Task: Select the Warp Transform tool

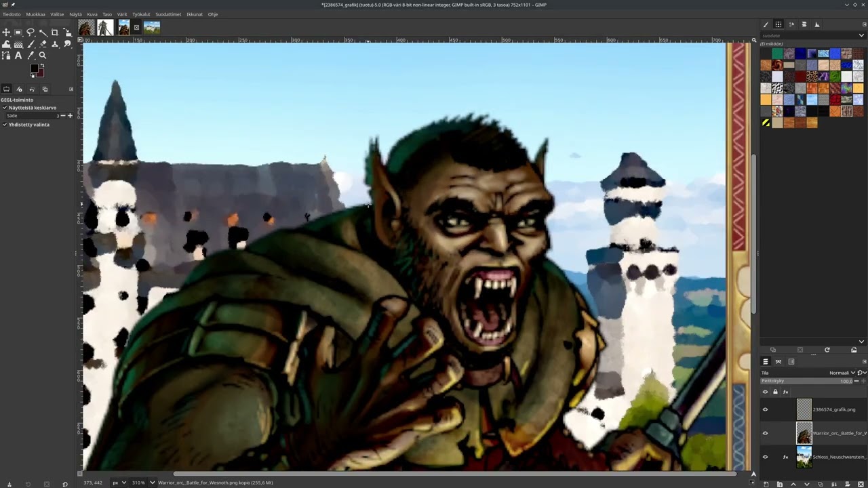Action: click(6, 44)
